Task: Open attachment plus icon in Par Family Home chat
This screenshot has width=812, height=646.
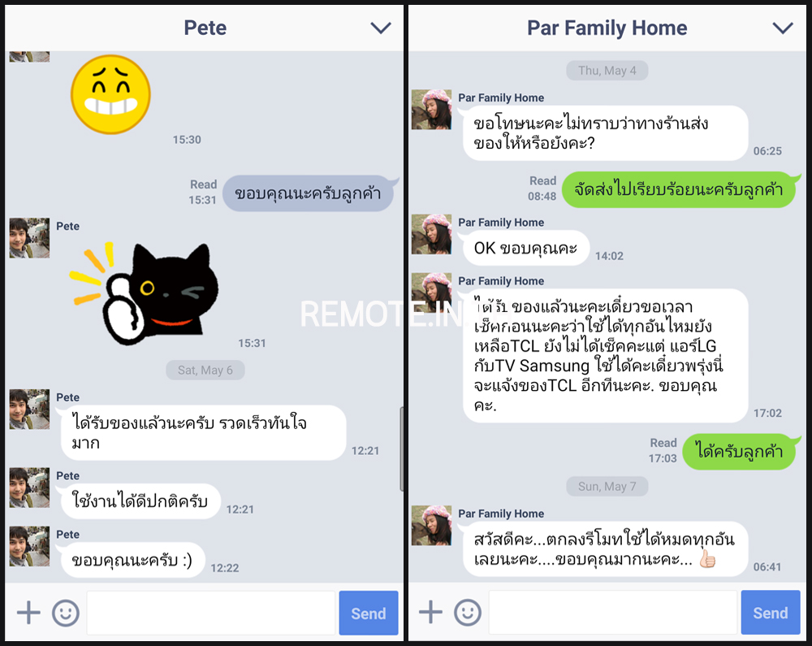Action: point(430,613)
